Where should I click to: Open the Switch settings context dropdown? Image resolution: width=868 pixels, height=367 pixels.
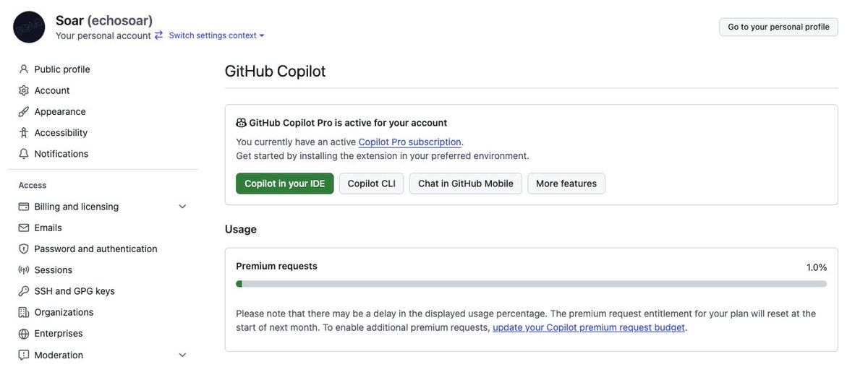tap(216, 35)
